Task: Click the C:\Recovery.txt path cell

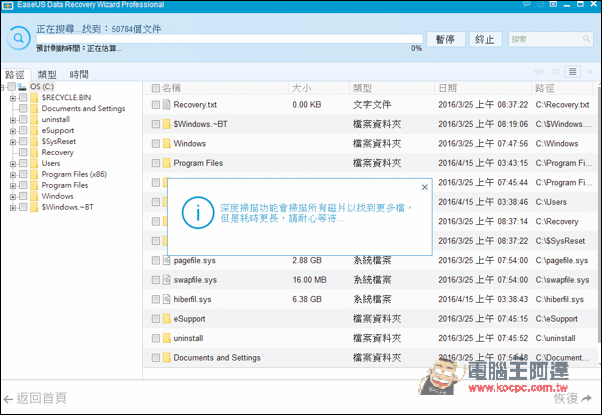Action: click(562, 104)
